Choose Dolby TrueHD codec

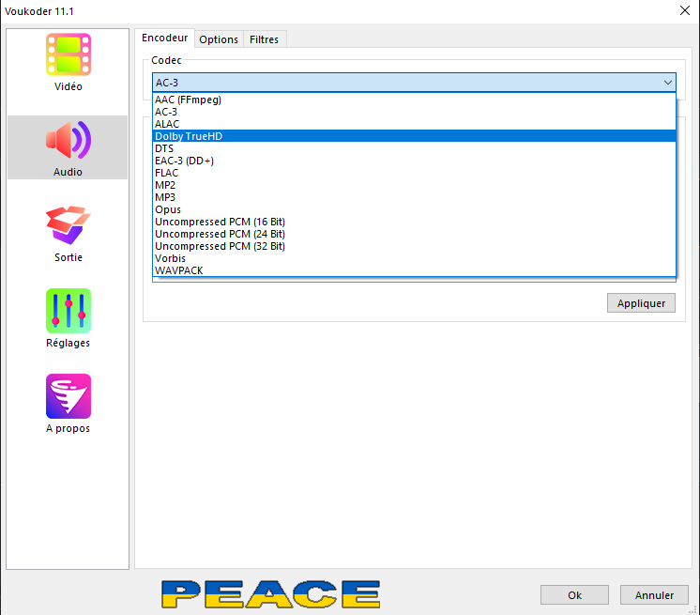coord(414,136)
